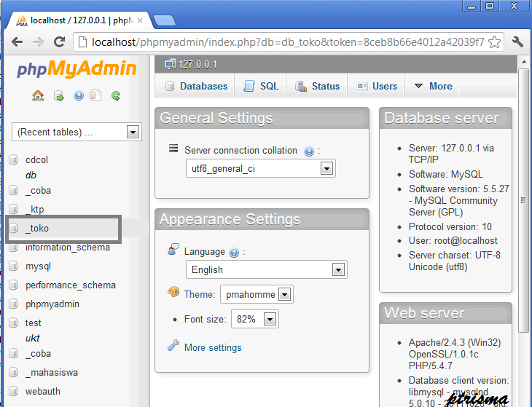Open the documentation help icon in sidebar

coord(79,95)
